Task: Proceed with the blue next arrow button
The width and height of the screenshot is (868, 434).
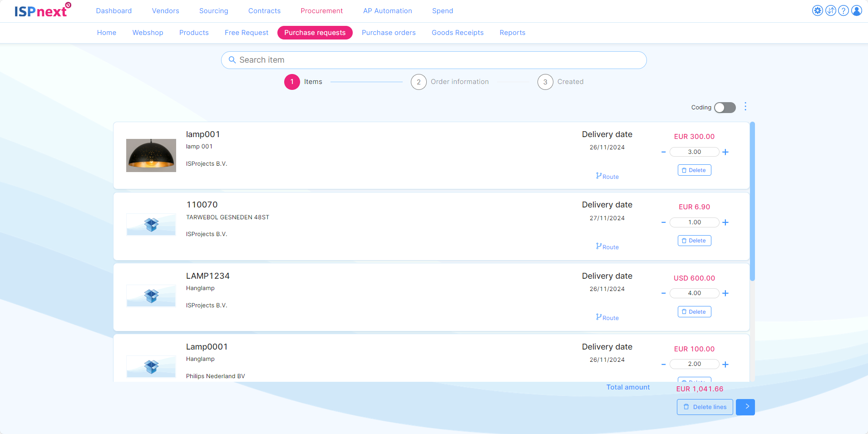Action: point(745,407)
